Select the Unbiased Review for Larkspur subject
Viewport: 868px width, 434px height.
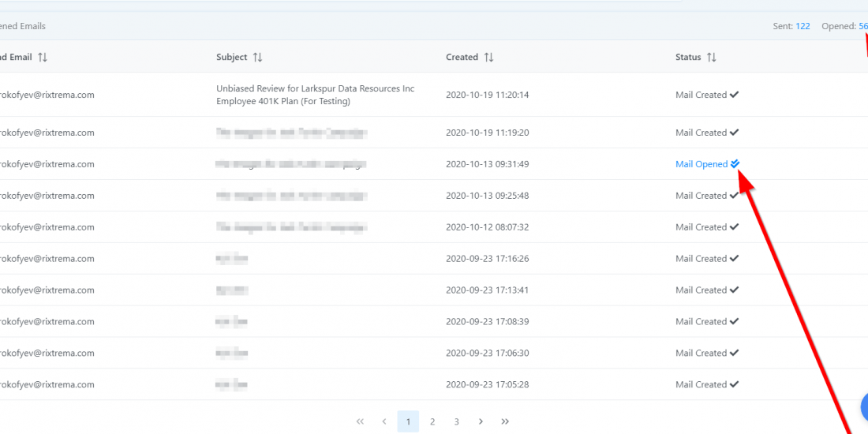coord(315,95)
